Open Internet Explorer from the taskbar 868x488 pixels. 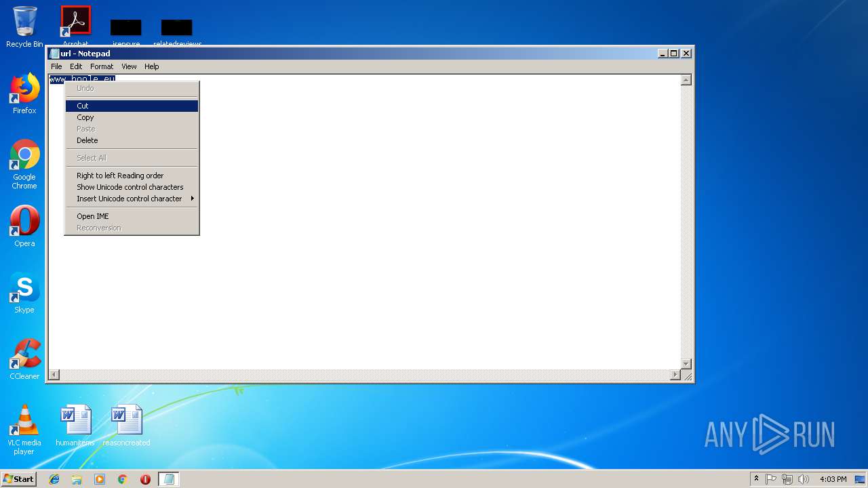click(x=54, y=479)
